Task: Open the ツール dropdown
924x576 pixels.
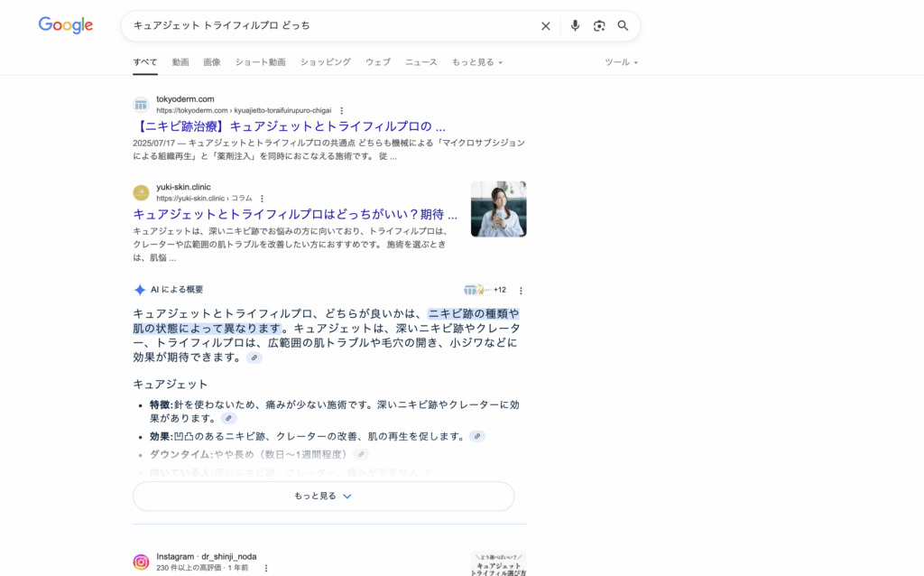Action: (621, 62)
